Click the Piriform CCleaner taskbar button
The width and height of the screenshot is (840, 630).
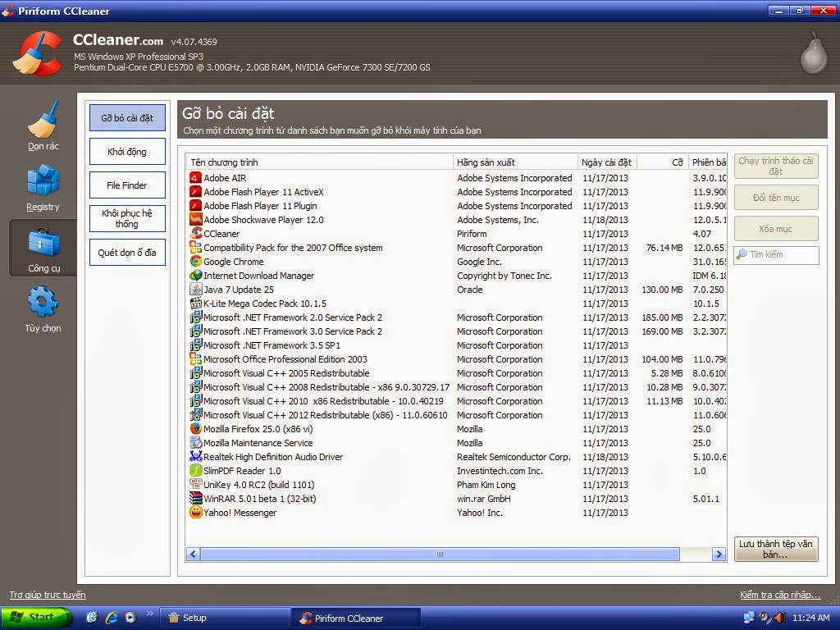tap(356, 619)
